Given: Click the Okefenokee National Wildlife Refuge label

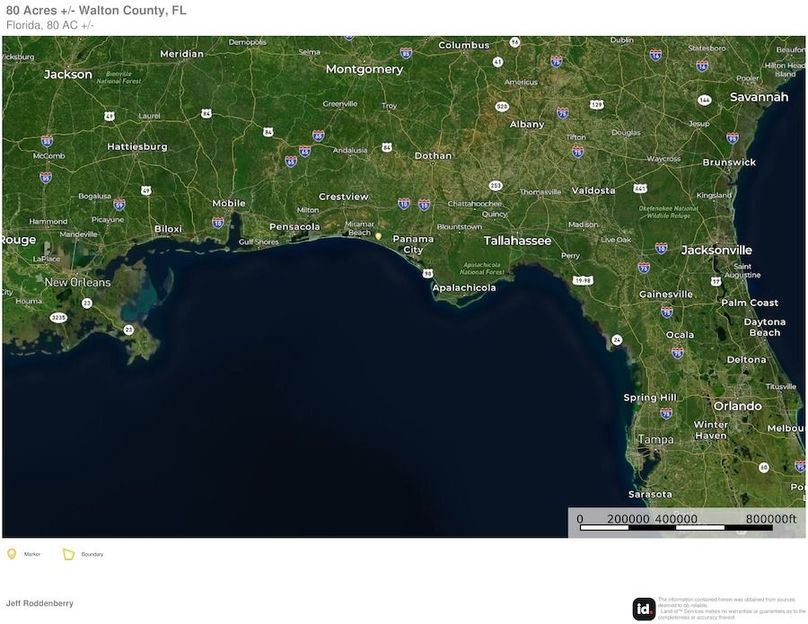Looking at the screenshot, I should (x=657, y=210).
